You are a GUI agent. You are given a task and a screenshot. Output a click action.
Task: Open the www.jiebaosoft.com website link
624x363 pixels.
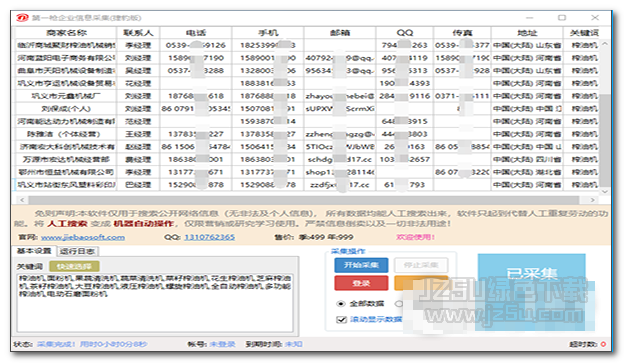83,237
